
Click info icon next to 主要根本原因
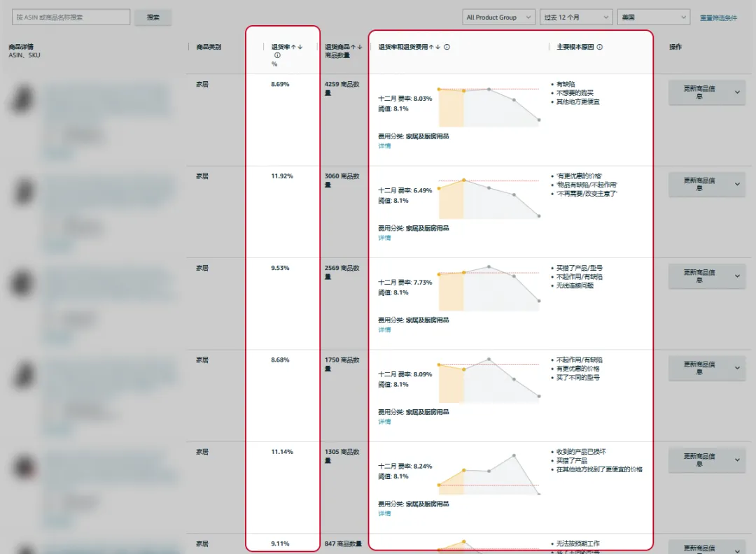point(599,48)
